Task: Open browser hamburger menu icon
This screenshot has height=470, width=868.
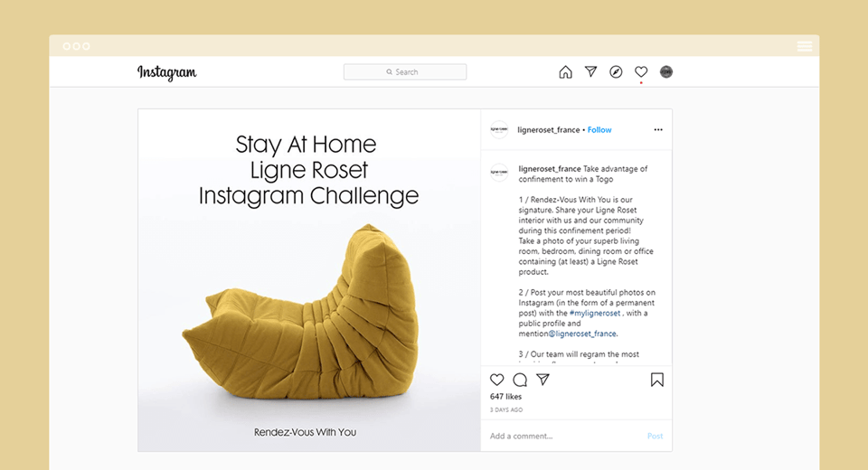Action: (x=805, y=46)
